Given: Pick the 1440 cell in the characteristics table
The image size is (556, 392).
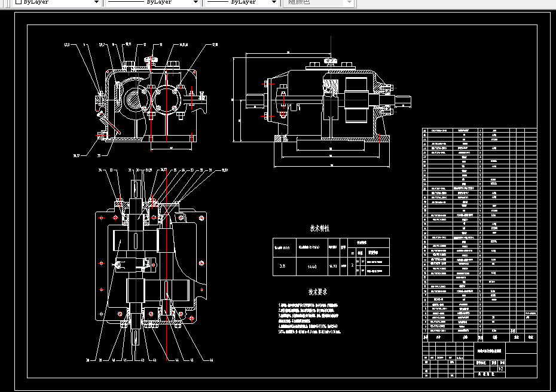Looking at the screenshot, I should pyautogui.click(x=312, y=267).
